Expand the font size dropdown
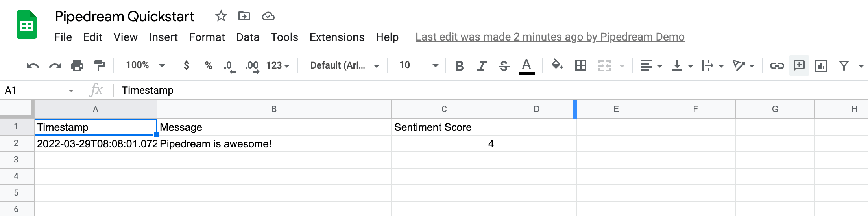 coord(435,65)
